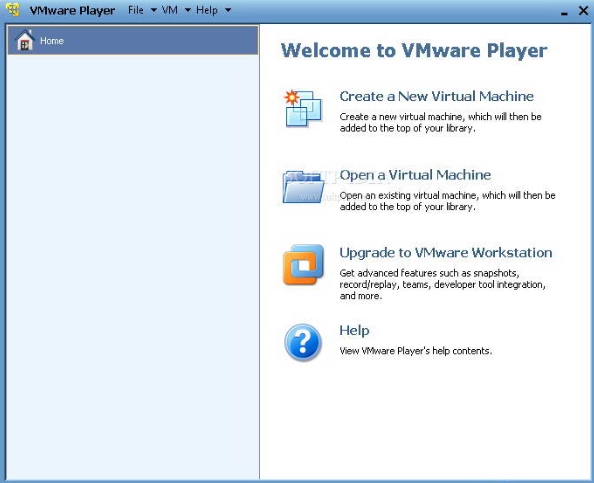The image size is (594, 483).
Task: Click the VMware Player logo in the title bar
Action: tap(13, 10)
